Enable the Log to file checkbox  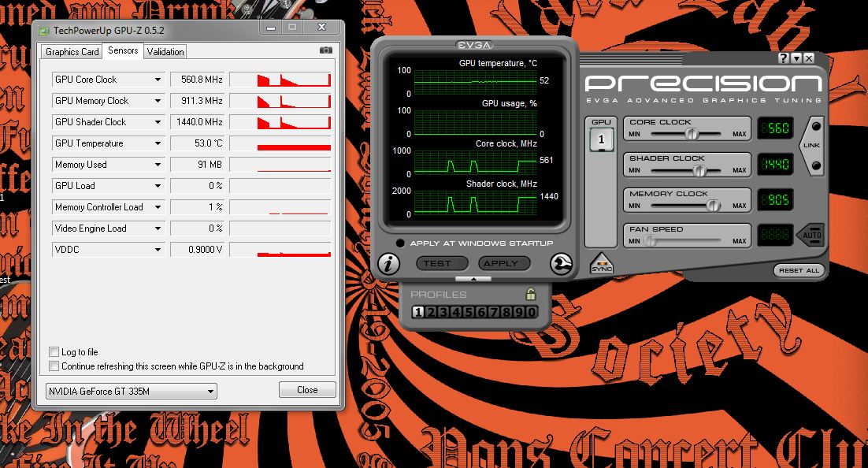pos(54,351)
